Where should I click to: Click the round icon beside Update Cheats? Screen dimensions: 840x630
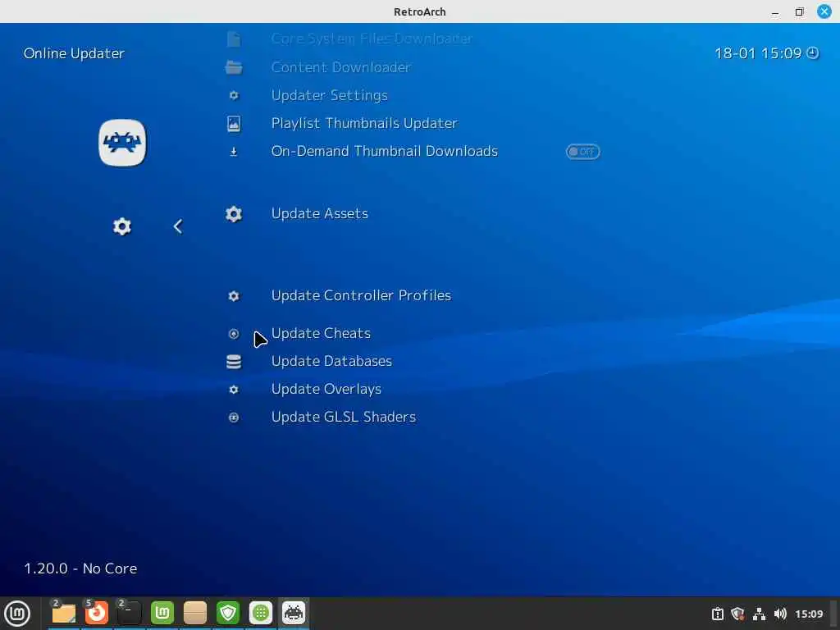click(234, 334)
